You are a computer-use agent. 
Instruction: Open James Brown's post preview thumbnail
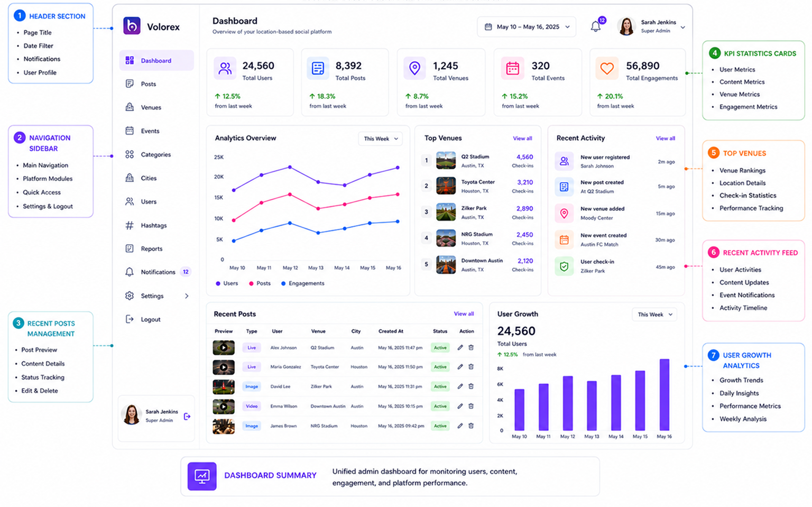point(224,426)
